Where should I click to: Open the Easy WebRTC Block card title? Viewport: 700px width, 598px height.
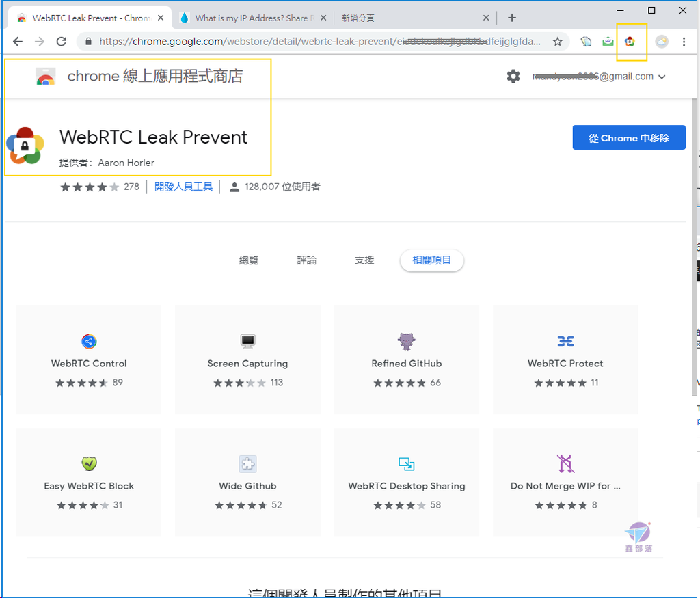89,485
